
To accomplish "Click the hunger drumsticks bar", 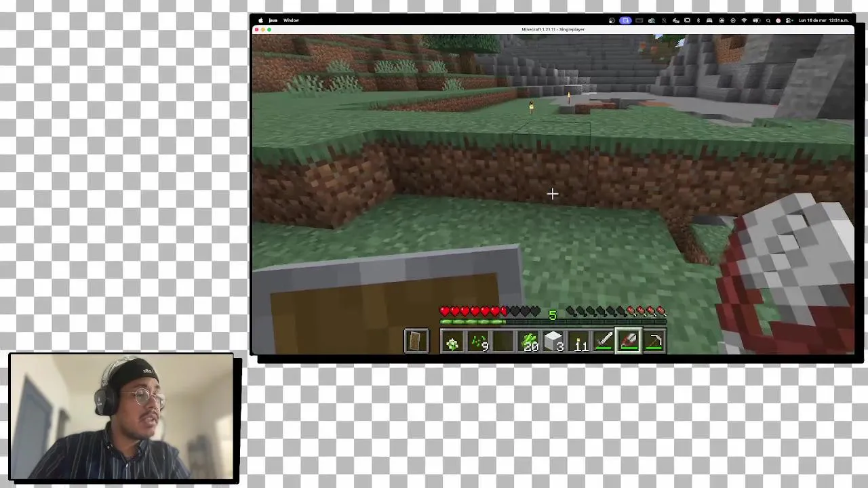I will [x=616, y=311].
